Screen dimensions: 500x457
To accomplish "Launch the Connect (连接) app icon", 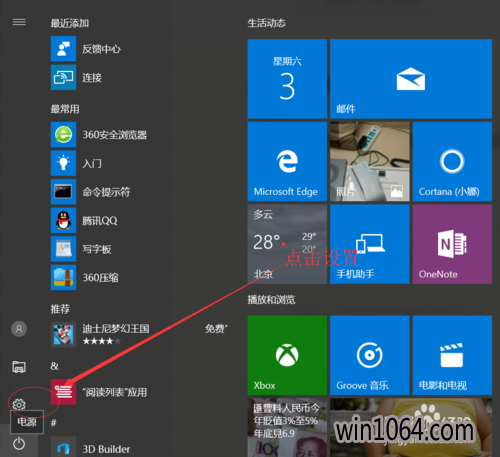I will (63, 77).
